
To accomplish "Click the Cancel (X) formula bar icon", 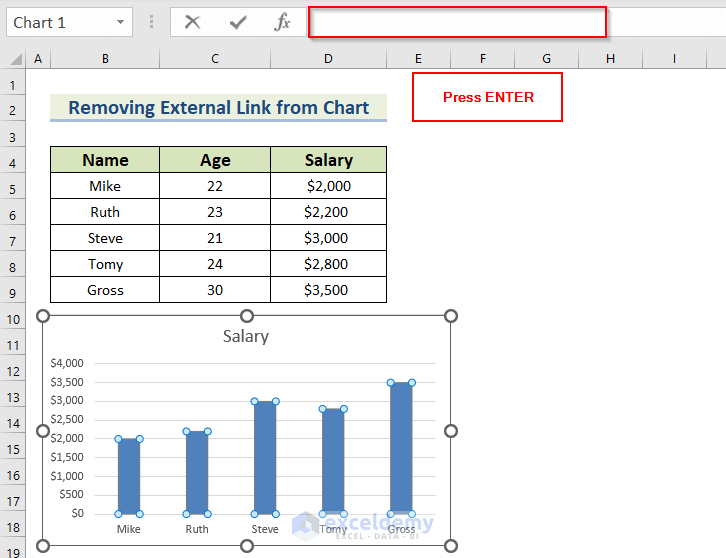I will coord(192,22).
